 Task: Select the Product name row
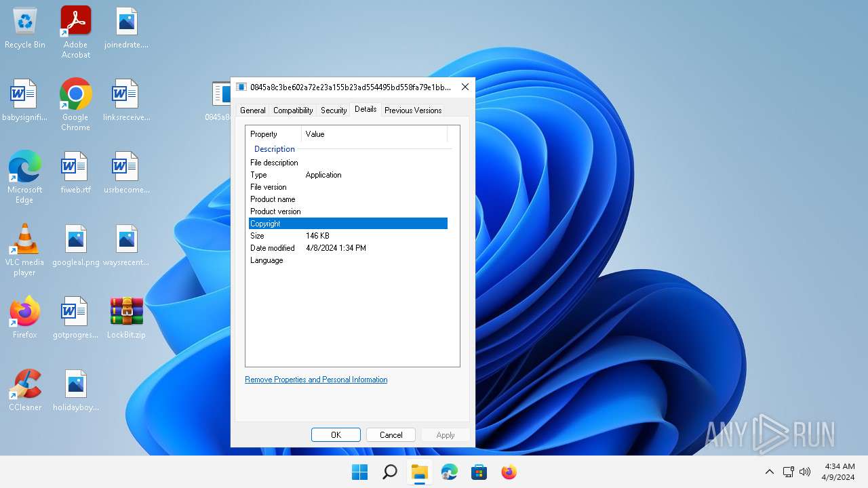348,199
